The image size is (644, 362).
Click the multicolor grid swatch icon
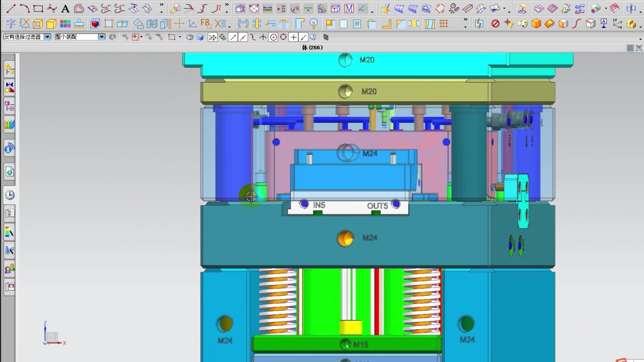(65, 24)
